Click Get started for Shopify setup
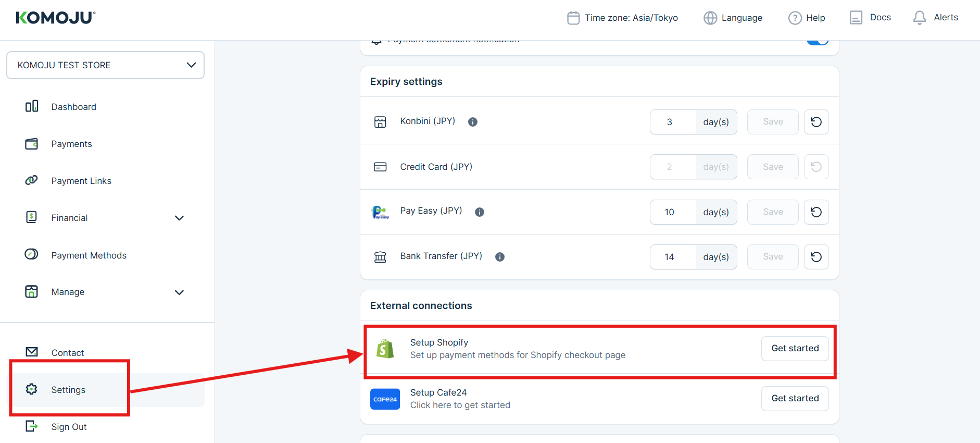Image resolution: width=980 pixels, height=443 pixels. pyautogui.click(x=795, y=348)
